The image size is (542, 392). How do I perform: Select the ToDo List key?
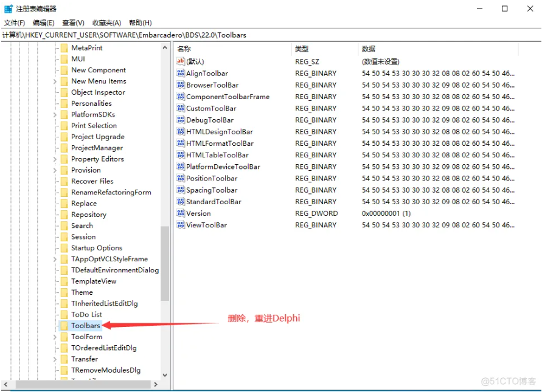pos(86,314)
